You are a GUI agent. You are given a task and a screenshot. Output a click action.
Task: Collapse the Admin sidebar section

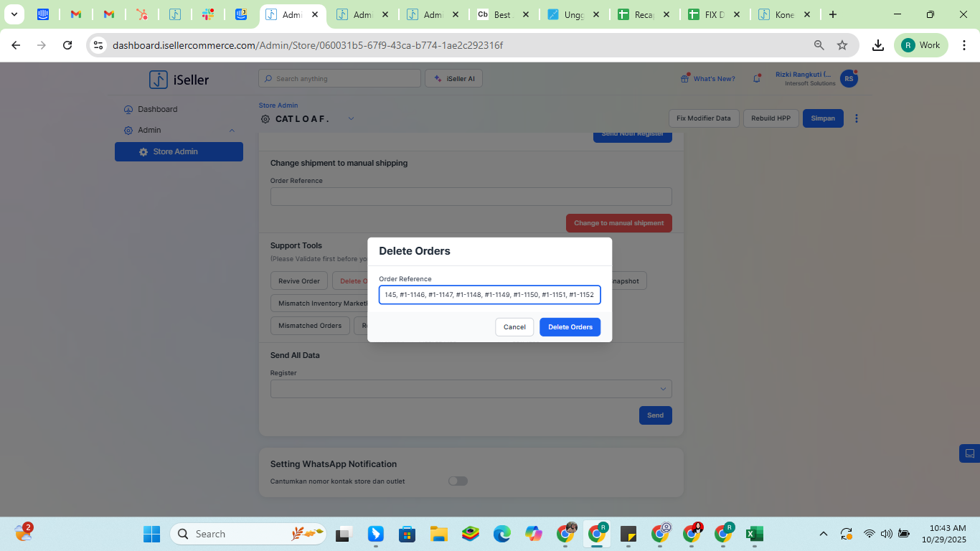pyautogui.click(x=232, y=131)
